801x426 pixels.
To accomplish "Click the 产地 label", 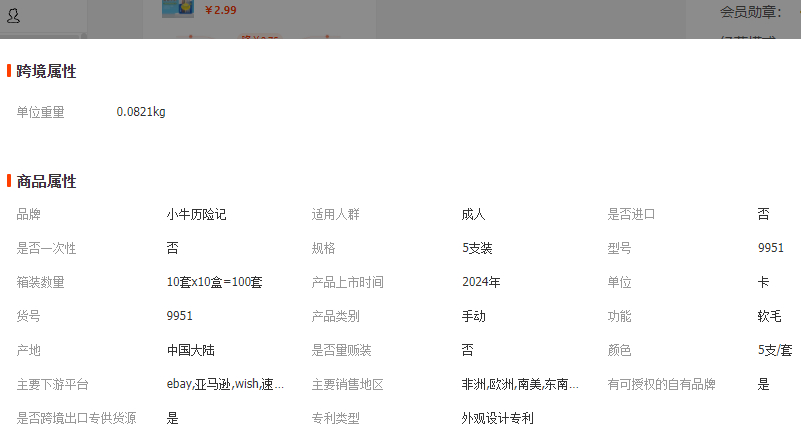I will point(29,350).
